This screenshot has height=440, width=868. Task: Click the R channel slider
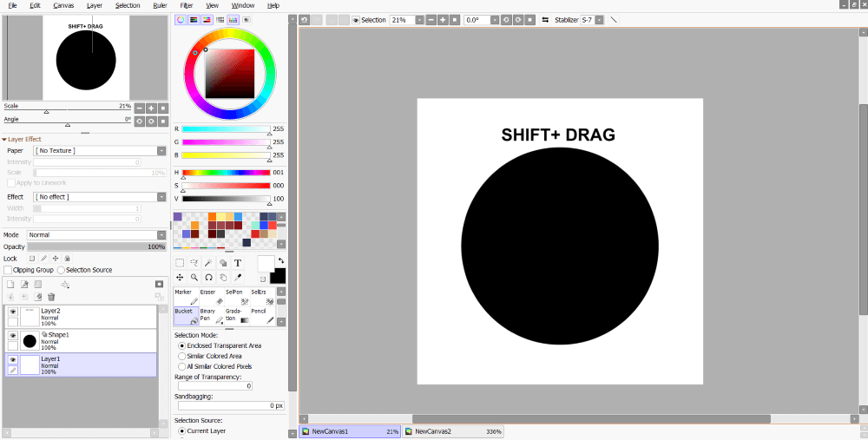[226, 129]
